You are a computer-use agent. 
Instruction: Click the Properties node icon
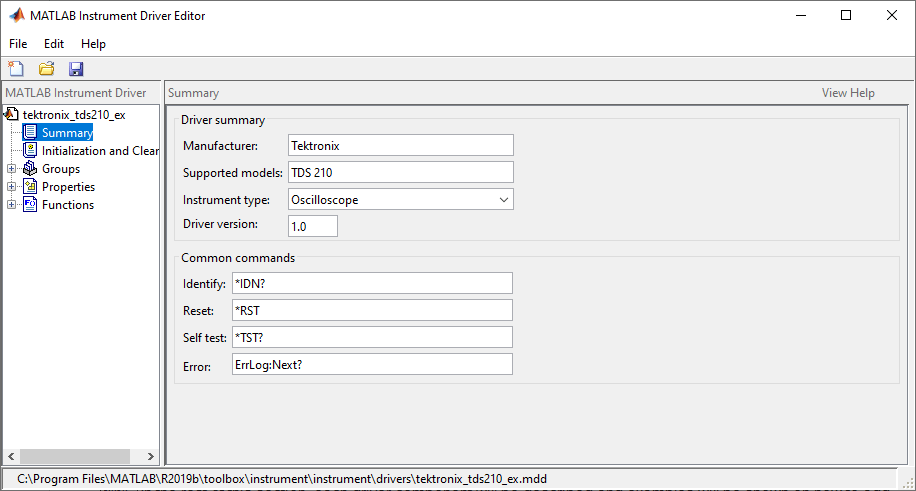click(x=31, y=187)
